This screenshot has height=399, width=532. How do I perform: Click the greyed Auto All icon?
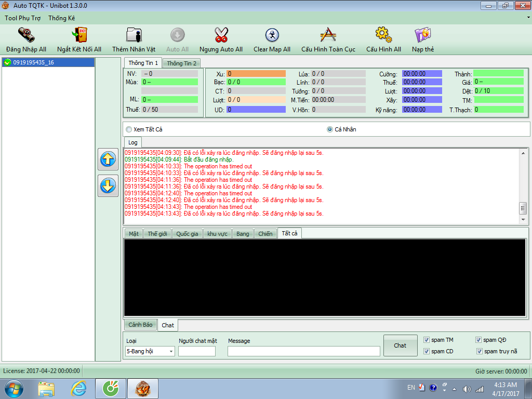click(178, 35)
